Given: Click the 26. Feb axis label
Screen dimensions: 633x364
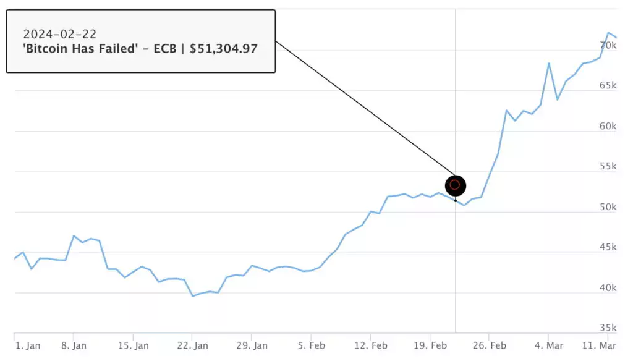Looking at the screenshot, I should [490, 345].
